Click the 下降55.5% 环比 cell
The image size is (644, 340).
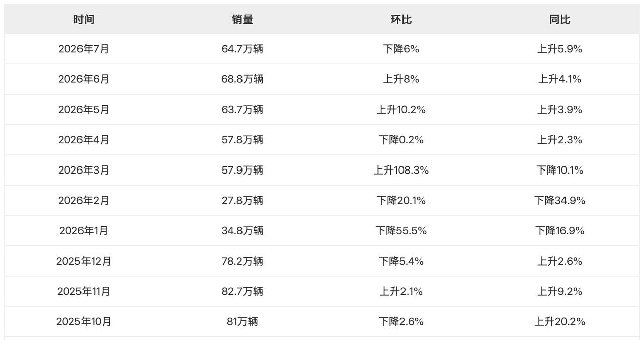(401, 230)
